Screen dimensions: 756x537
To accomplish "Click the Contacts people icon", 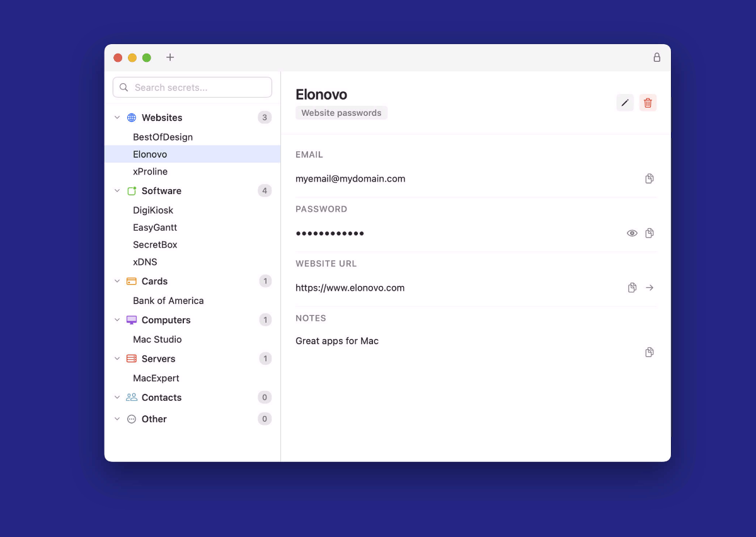I will click(132, 398).
